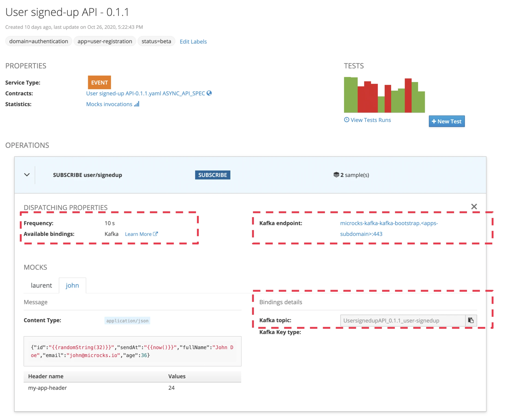
Task: Switch to the laurent mock tab
Action: pyautogui.click(x=41, y=285)
